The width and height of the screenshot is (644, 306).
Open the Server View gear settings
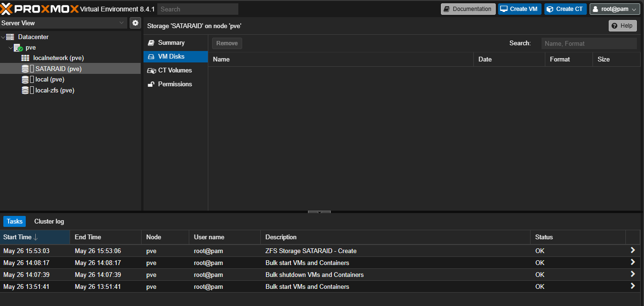(x=135, y=23)
